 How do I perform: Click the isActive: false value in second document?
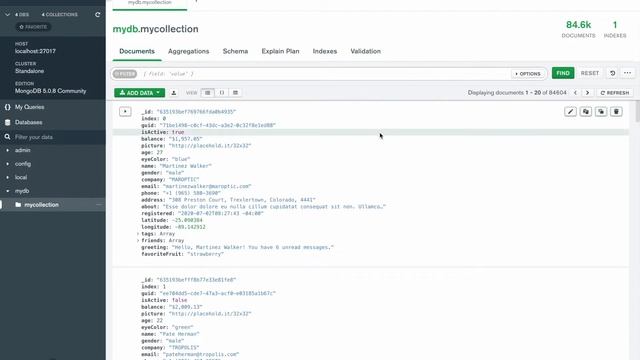[x=180, y=300]
